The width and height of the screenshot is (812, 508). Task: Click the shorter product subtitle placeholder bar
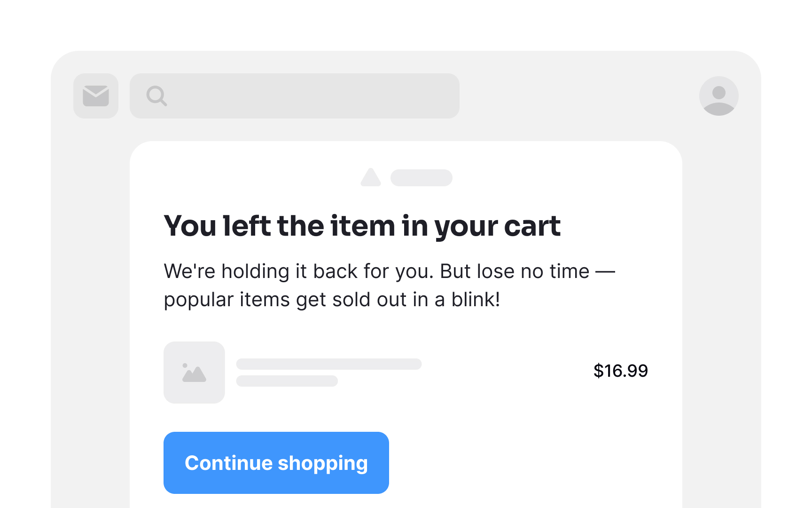coord(287,381)
